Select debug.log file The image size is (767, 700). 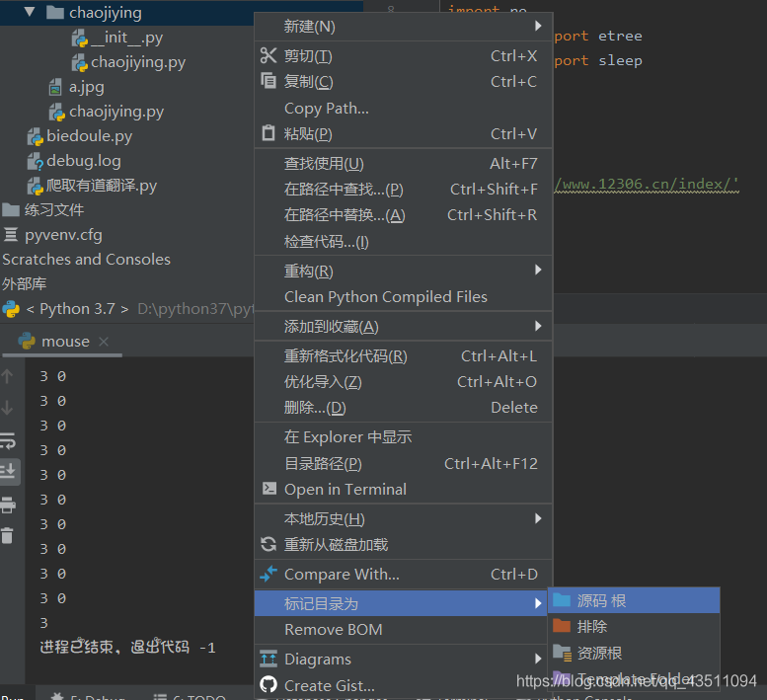[74, 161]
